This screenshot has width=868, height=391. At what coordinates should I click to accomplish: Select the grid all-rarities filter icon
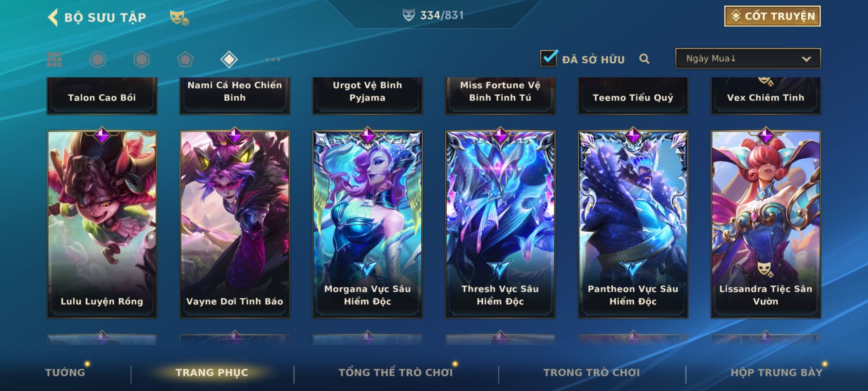click(54, 59)
